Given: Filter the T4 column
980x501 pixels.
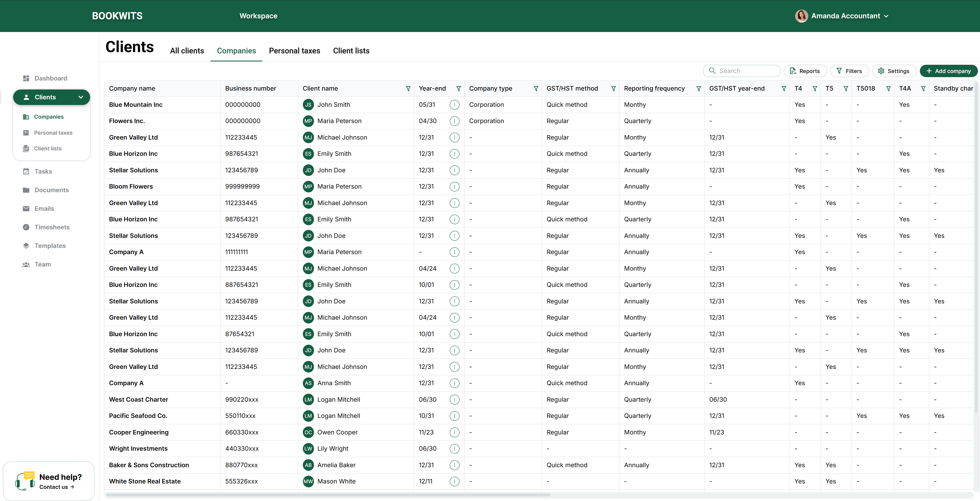Looking at the screenshot, I should tap(815, 88).
